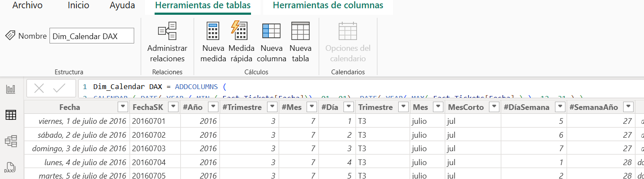Cancel formula edit with X button
This screenshot has width=644, height=179.
coord(39,89)
